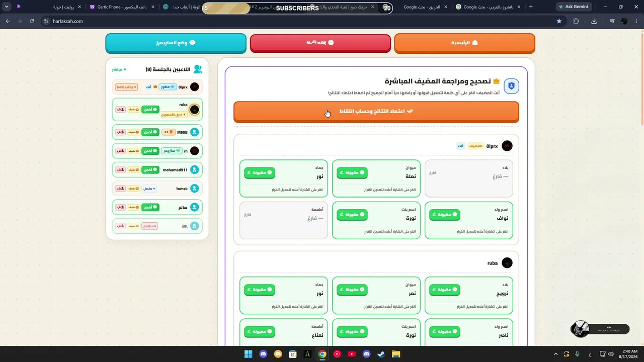Click the red end room button
Image resolution: width=644 pixels, height=362 pixels.
(x=320, y=43)
